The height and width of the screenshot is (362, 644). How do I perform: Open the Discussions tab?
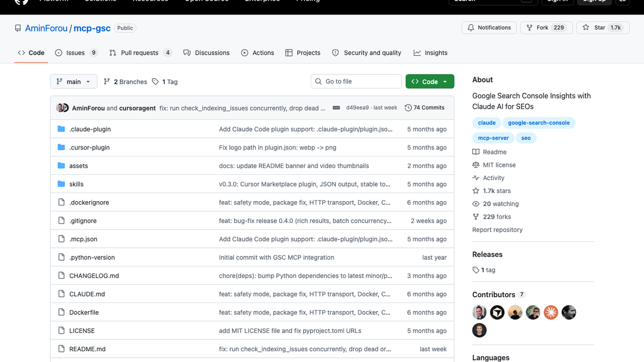coord(207,53)
